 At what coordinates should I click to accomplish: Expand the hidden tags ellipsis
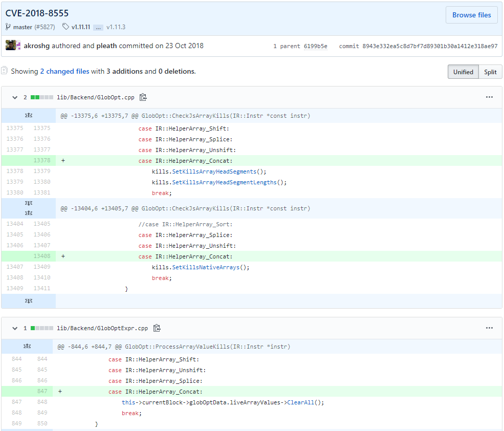98,27
